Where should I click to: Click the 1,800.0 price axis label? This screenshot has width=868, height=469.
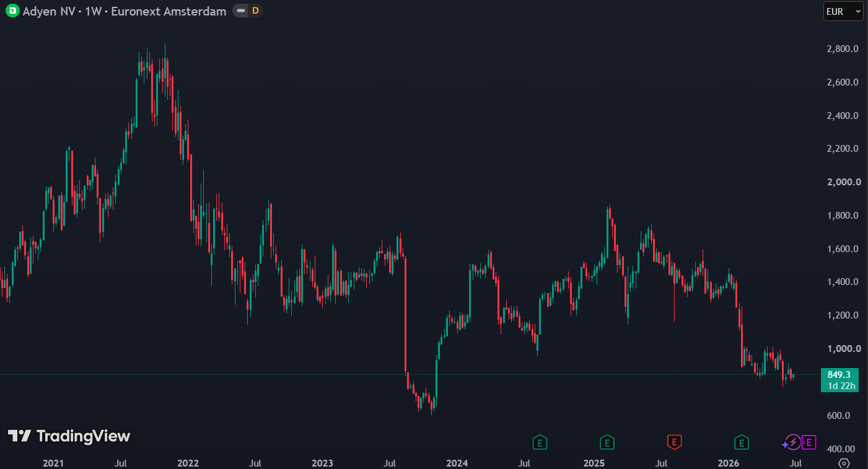pyautogui.click(x=842, y=216)
